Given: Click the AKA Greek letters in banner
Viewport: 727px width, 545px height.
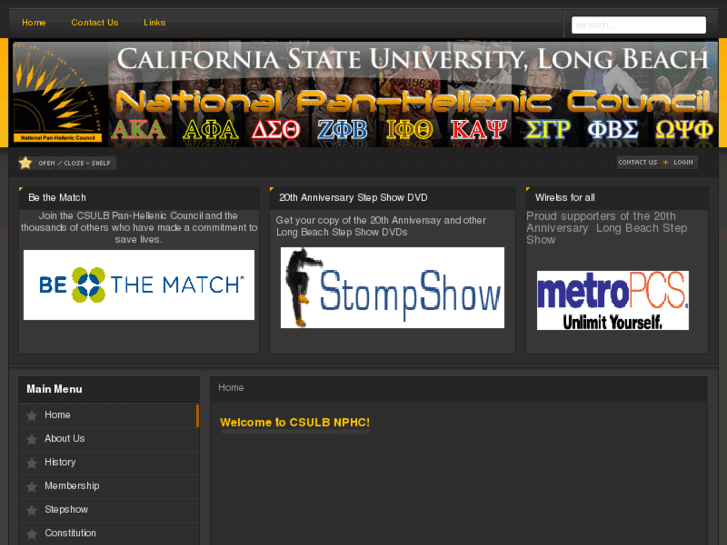Looking at the screenshot, I should pos(138,129).
